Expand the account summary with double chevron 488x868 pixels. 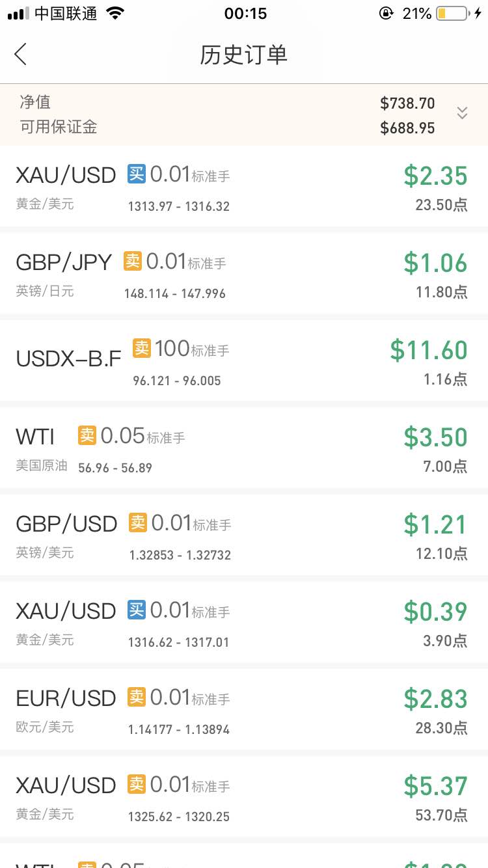[462, 113]
